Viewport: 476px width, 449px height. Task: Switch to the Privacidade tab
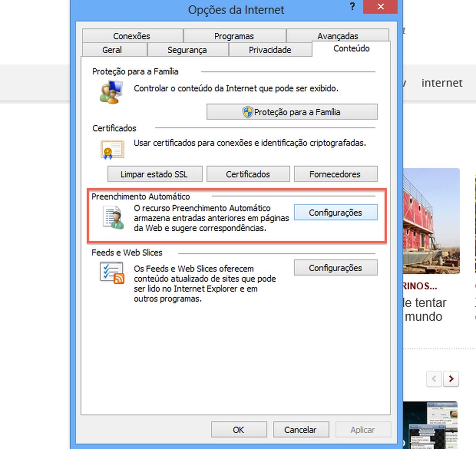pyautogui.click(x=270, y=50)
